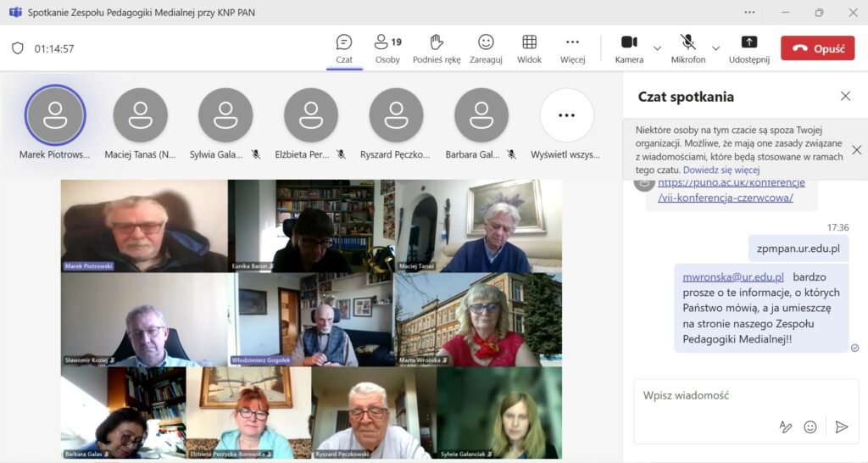Click the zpmpan.ur.edu.pl message bubble
The width and height of the screenshot is (868, 463).
(798, 248)
